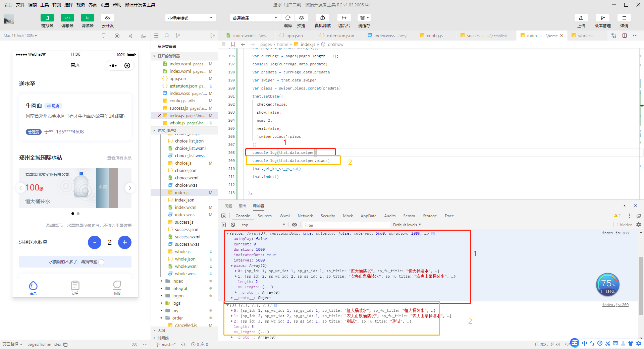
Task: Click the 查看所有水票 link
Action: click(x=119, y=158)
